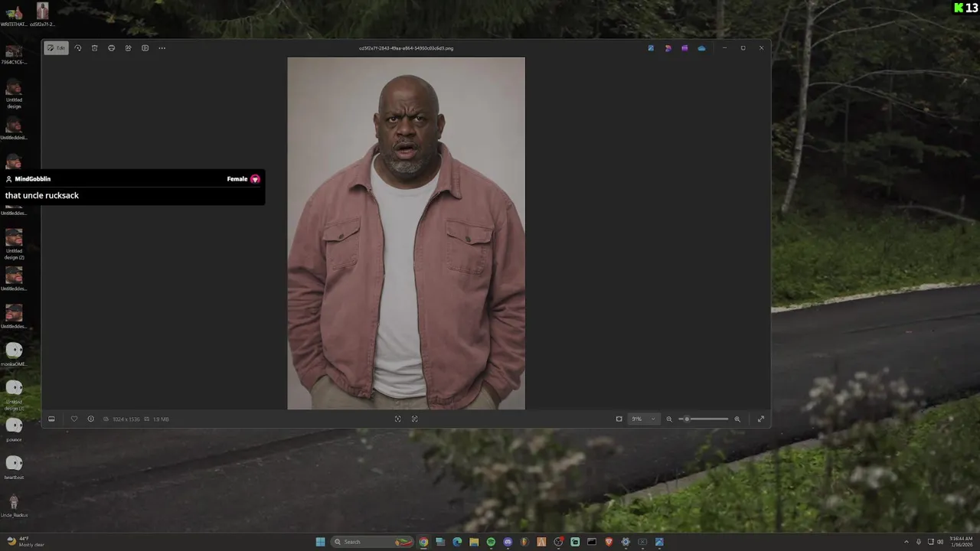The height and width of the screenshot is (551, 980).
Task: Click the left center icon in the Photos bottom bar
Action: coord(397,419)
